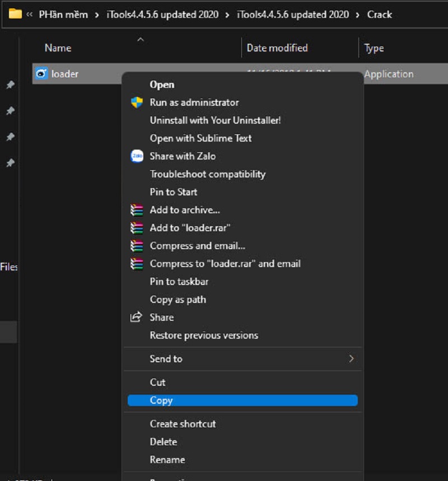The image size is (448, 481).
Task: Choose Compress and email...
Action: [x=197, y=246]
